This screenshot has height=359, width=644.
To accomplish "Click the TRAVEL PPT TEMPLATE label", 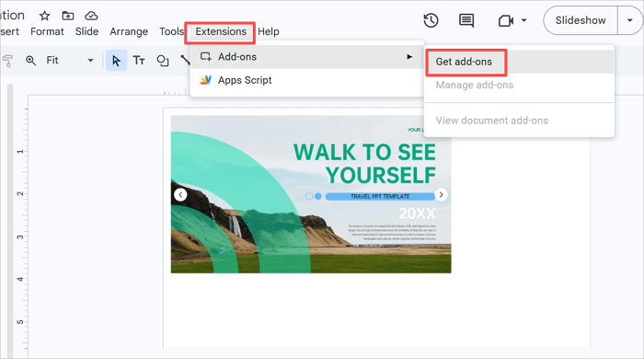I will coord(380,197).
